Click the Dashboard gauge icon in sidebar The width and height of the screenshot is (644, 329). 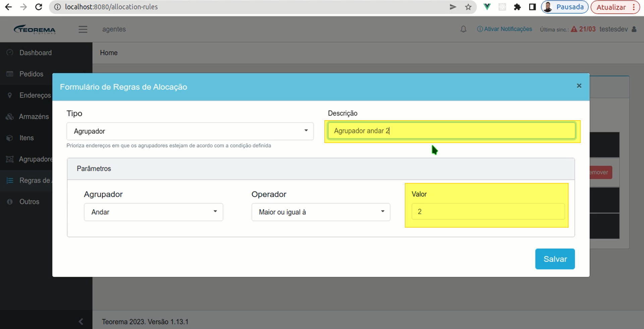click(10, 53)
